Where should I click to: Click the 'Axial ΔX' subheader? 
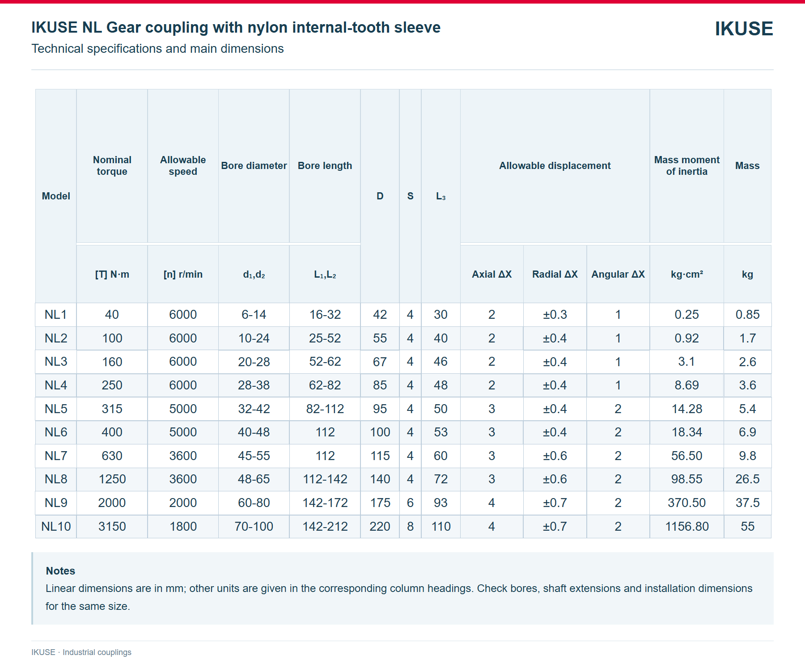[491, 274]
